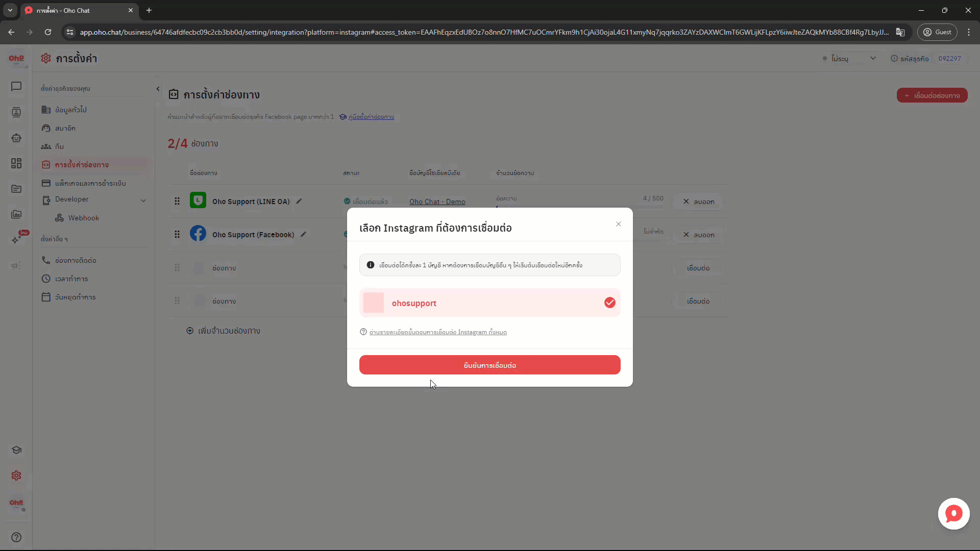Open the tab search dropdown in browser
Viewport: 980px width, 551px height.
[x=10, y=10]
